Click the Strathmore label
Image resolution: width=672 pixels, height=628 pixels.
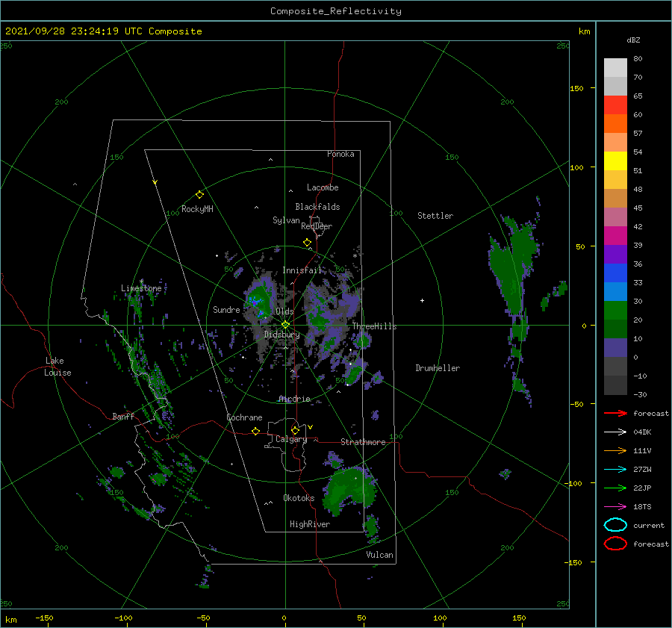[x=363, y=442]
